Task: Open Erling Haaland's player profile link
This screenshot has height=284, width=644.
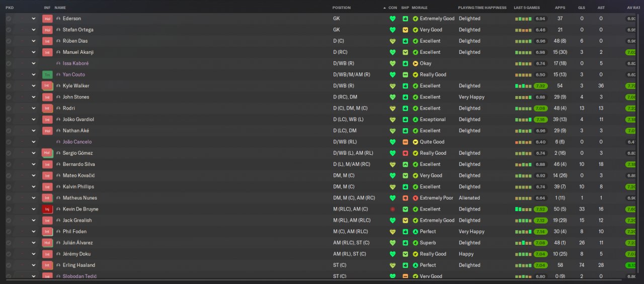Action: tap(78, 265)
